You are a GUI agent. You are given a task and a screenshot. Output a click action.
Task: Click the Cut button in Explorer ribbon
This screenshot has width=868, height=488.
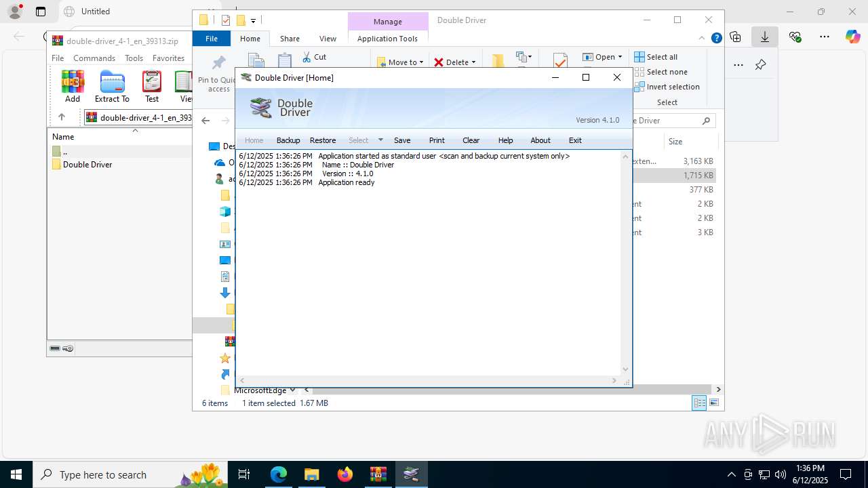tap(314, 57)
